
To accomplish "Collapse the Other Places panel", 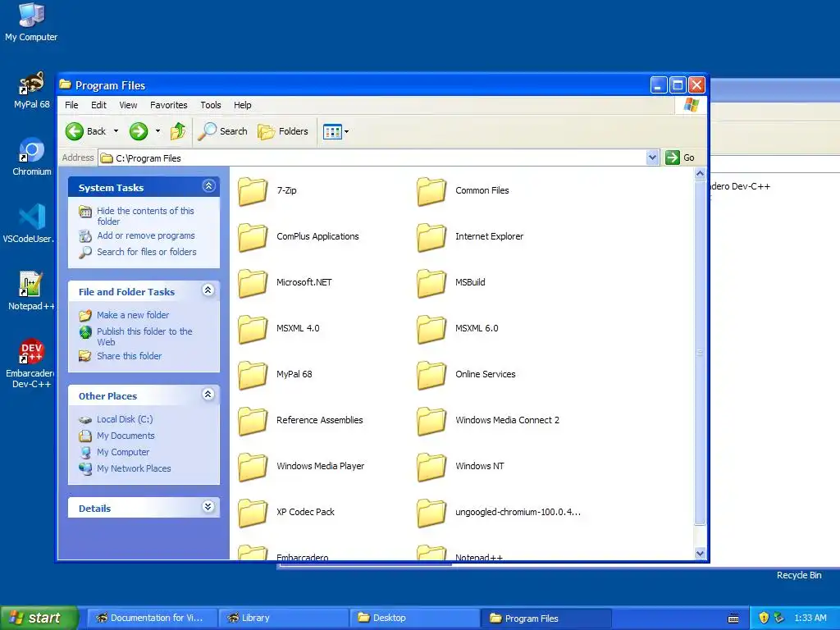I will pos(208,395).
